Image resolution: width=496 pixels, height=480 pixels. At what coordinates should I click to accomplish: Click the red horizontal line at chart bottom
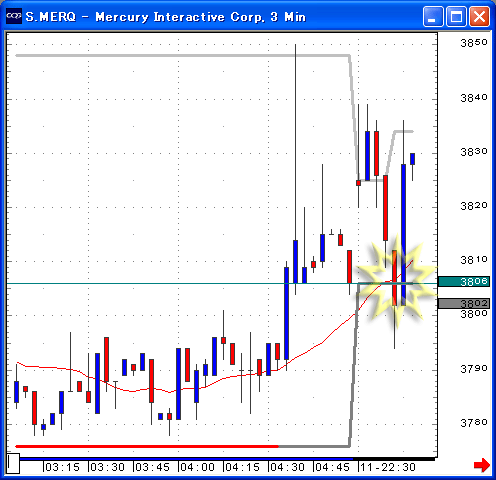147,446
